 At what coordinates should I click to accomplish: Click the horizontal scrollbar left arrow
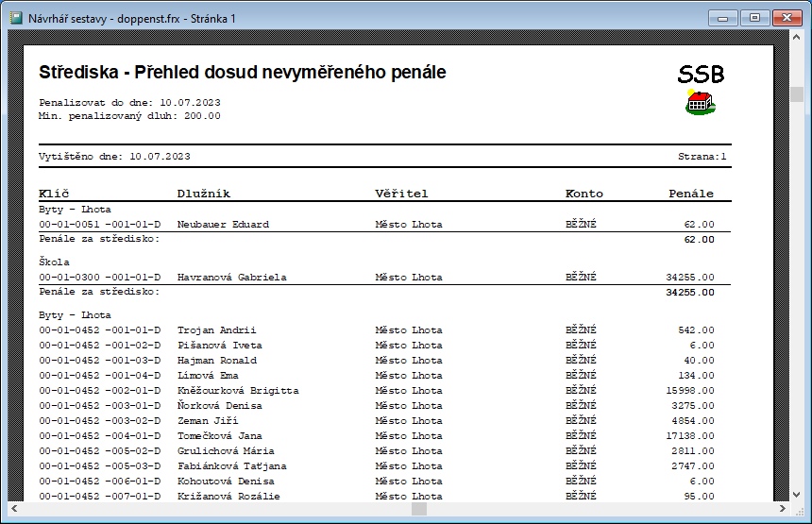(15, 509)
